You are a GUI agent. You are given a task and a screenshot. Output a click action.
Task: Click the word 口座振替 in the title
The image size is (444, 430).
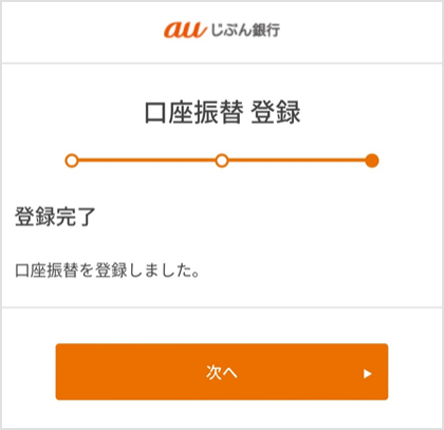tap(194, 112)
